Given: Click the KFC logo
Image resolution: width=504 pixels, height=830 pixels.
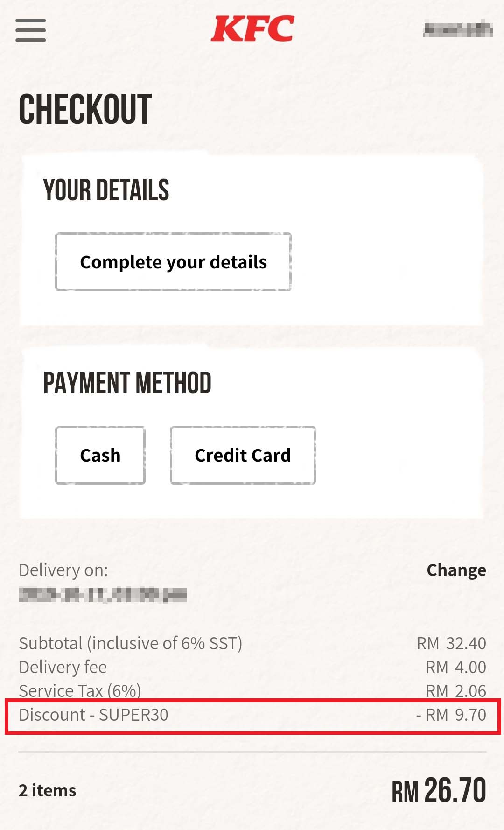Looking at the screenshot, I should pyautogui.click(x=252, y=28).
